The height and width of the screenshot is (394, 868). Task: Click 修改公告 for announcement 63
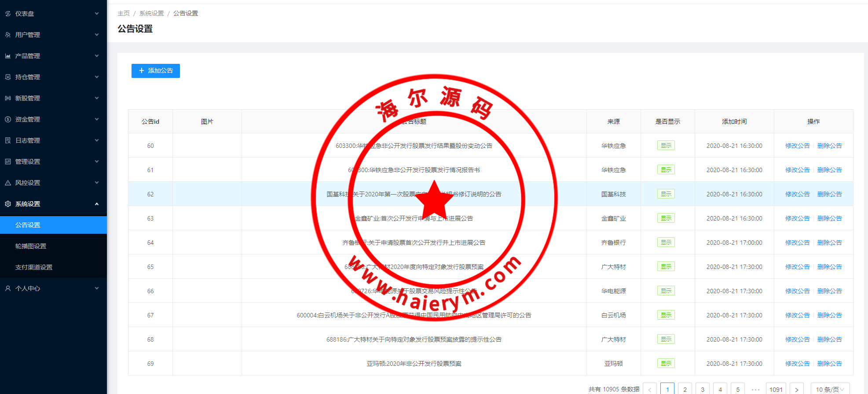797,218
